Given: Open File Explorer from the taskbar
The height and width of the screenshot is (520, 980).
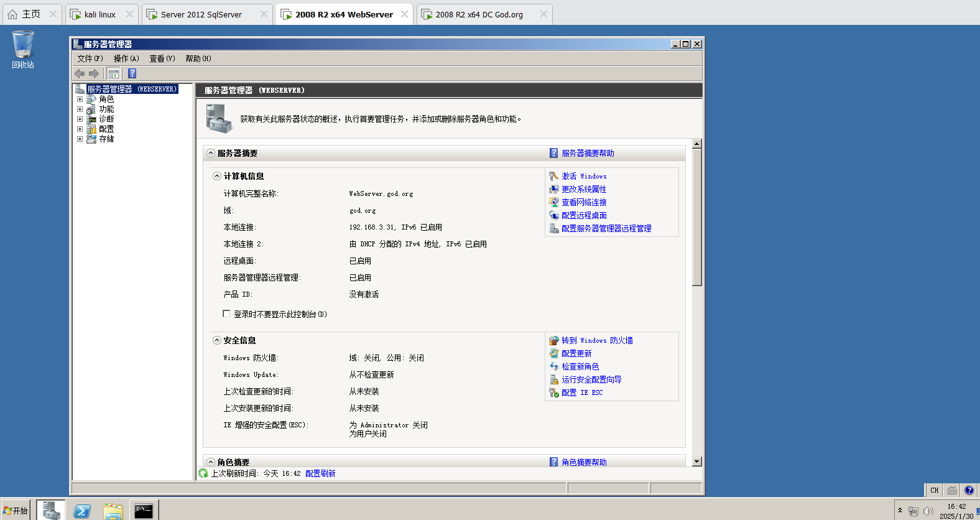Looking at the screenshot, I should click(x=113, y=511).
